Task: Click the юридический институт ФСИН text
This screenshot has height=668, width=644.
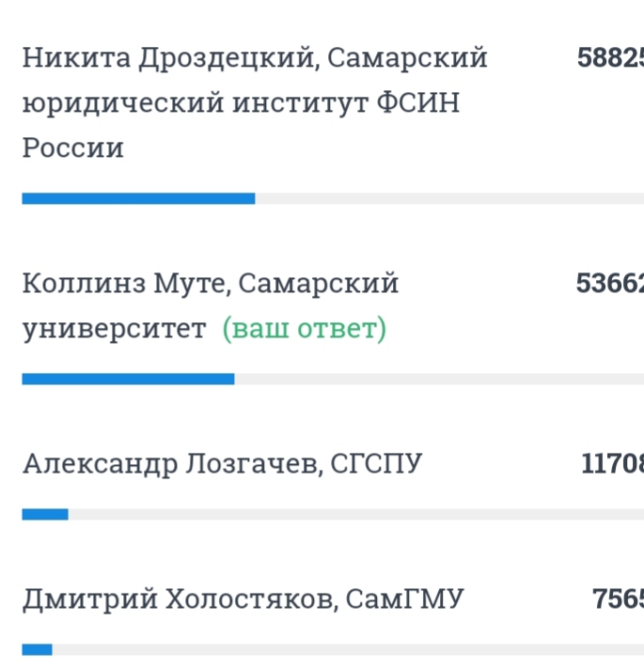Action: coord(241,103)
